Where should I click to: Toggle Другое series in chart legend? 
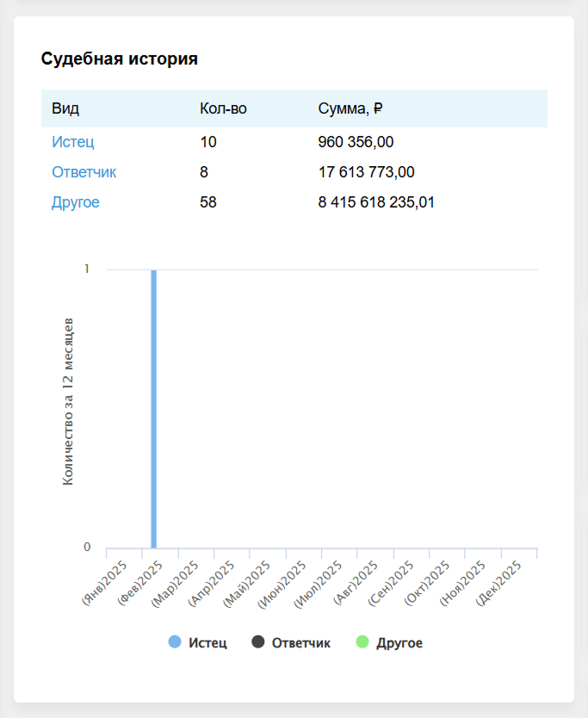click(399, 643)
